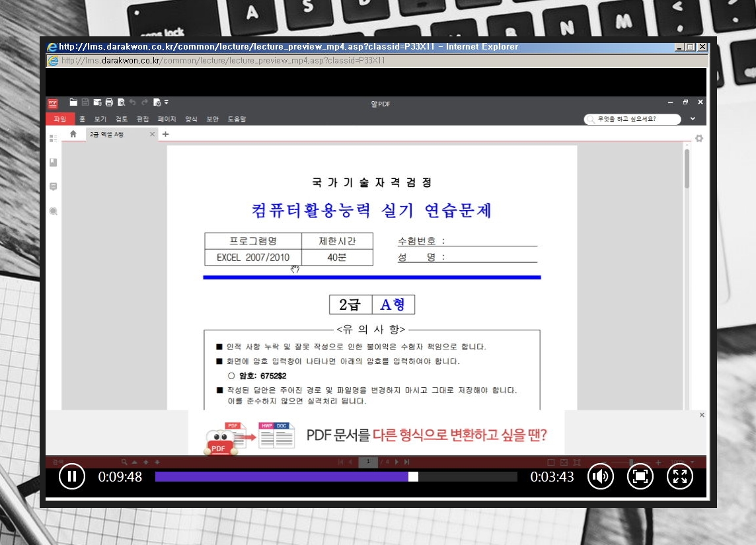Click the PDF to HWP/DOC conversion graphic
756x545 pixels.
pos(249,438)
